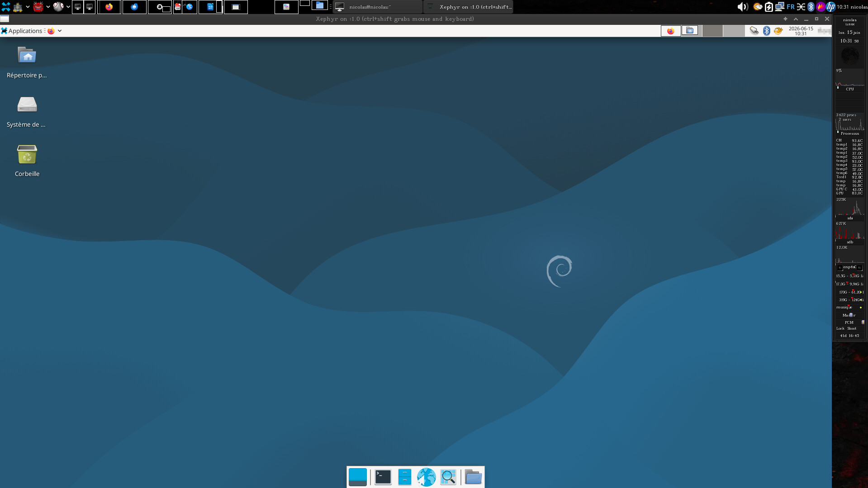
Task: Switch to nicolas@nicolas terminal taskbar button
Action: [x=377, y=7]
